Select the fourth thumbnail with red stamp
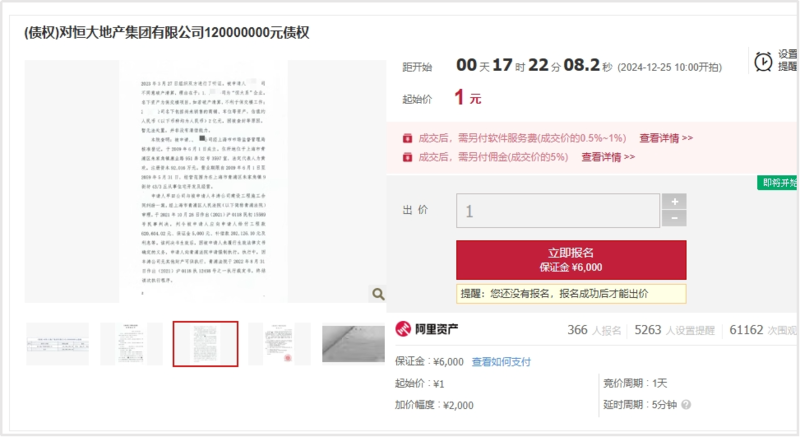The image size is (800, 437). (279, 344)
